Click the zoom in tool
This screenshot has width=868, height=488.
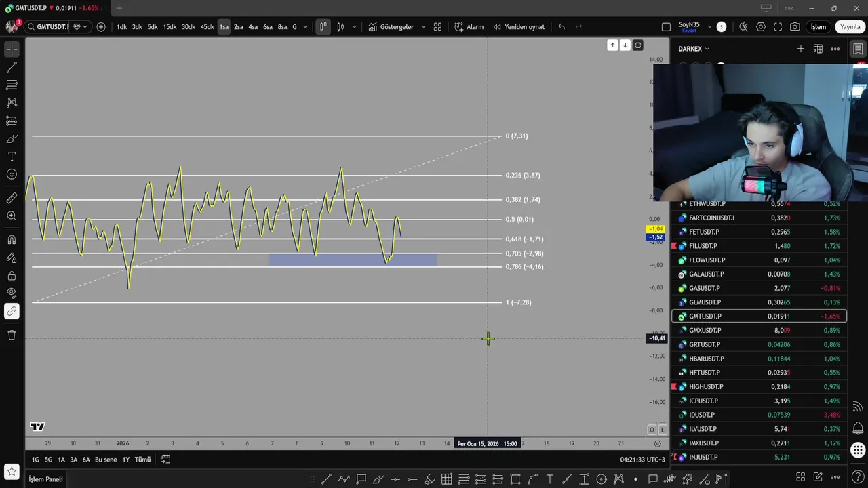12,216
